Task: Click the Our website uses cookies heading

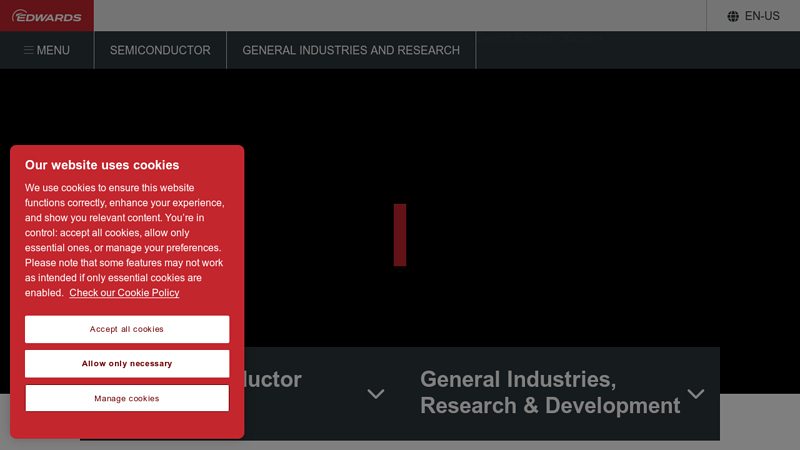Action: [x=102, y=165]
